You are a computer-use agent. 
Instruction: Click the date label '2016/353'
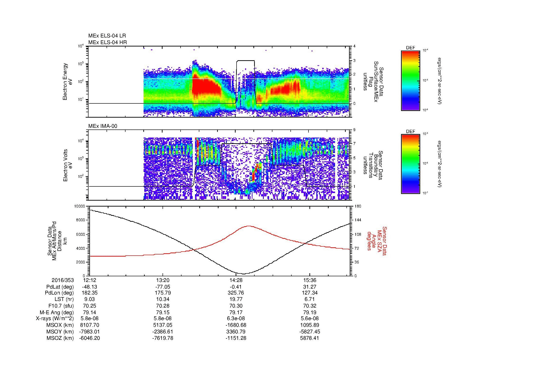tap(63, 280)
